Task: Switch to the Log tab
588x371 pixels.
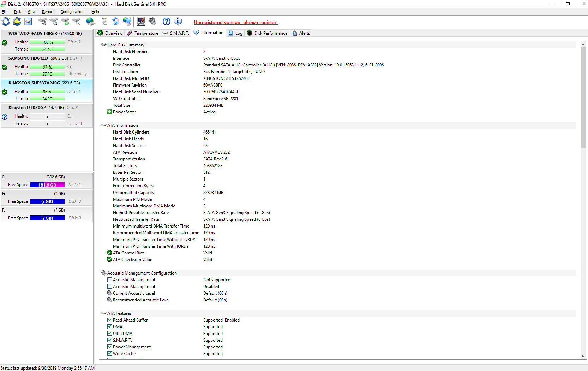Action: point(235,33)
